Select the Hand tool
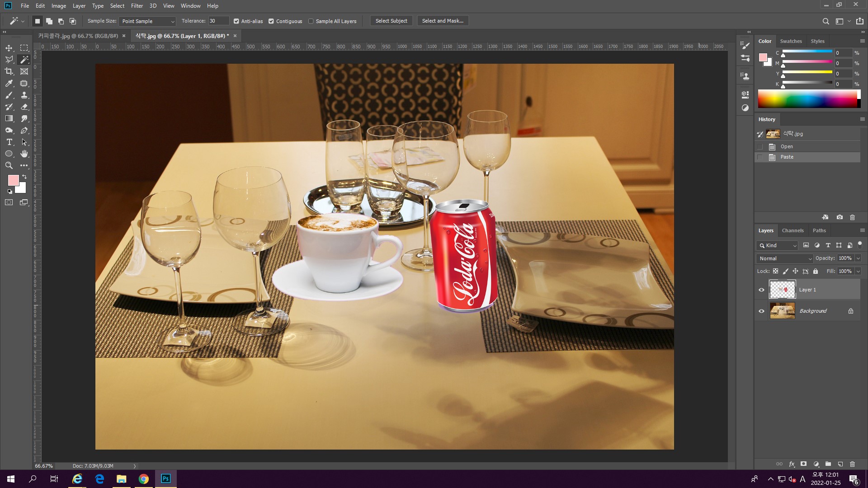 tap(24, 154)
